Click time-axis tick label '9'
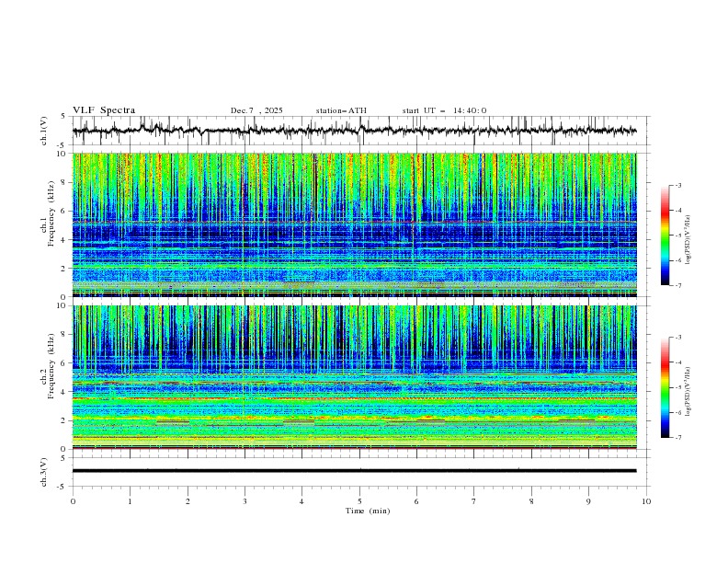Screen dimensions: 728x563 [588, 501]
